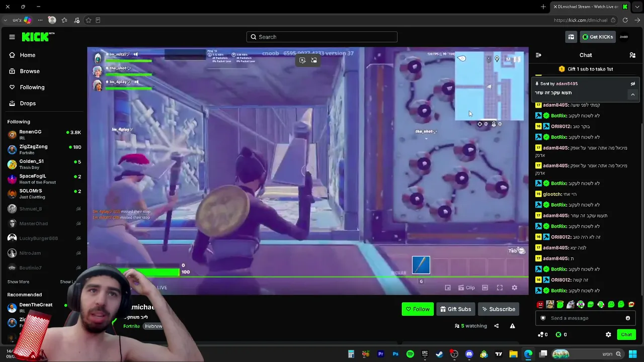Viewport: 644px width, 362px height.
Task: Report the stream with warning icon
Action: pyautogui.click(x=512, y=326)
